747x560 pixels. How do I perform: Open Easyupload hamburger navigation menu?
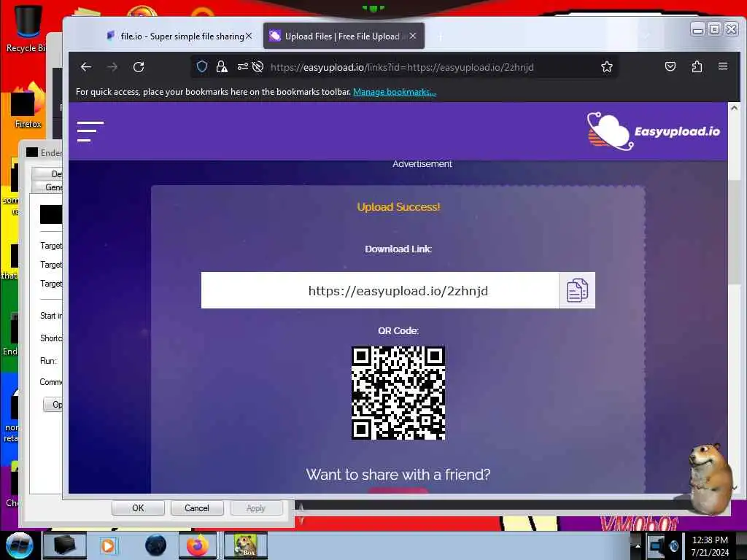pos(90,131)
